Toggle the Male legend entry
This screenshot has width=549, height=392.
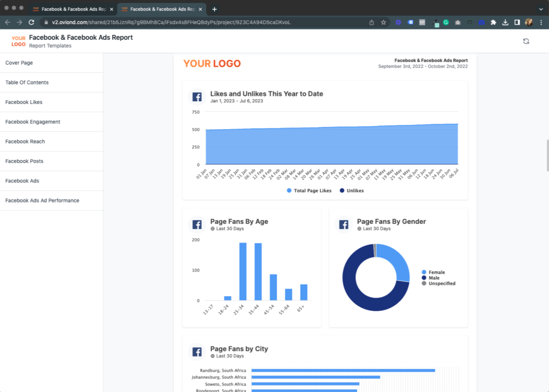[x=431, y=277]
